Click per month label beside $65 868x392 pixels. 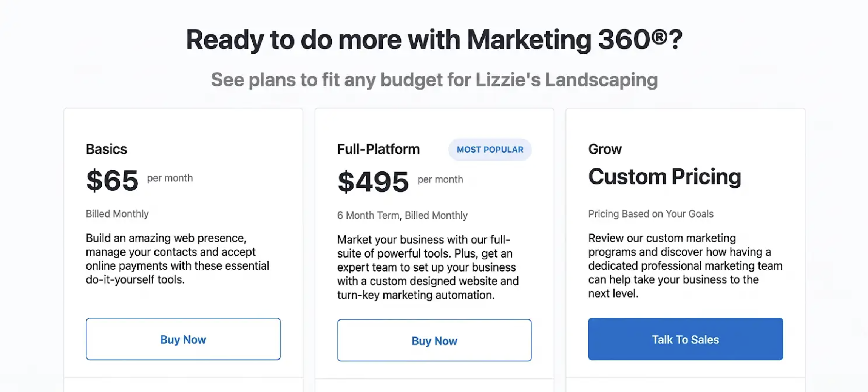pos(170,178)
